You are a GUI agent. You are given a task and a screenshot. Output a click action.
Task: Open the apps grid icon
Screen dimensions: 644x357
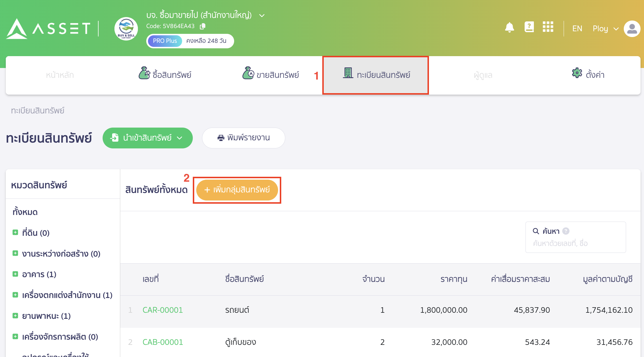548,27
